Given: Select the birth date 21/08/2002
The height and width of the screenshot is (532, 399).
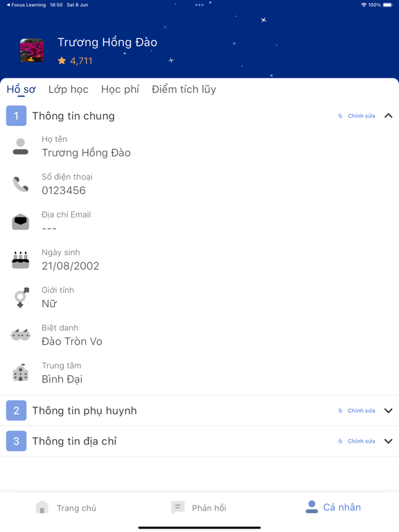Looking at the screenshot, I should [x=71, y=266].
